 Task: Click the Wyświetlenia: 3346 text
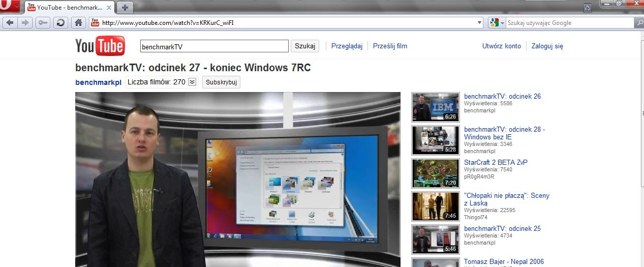tap(488, 144)
